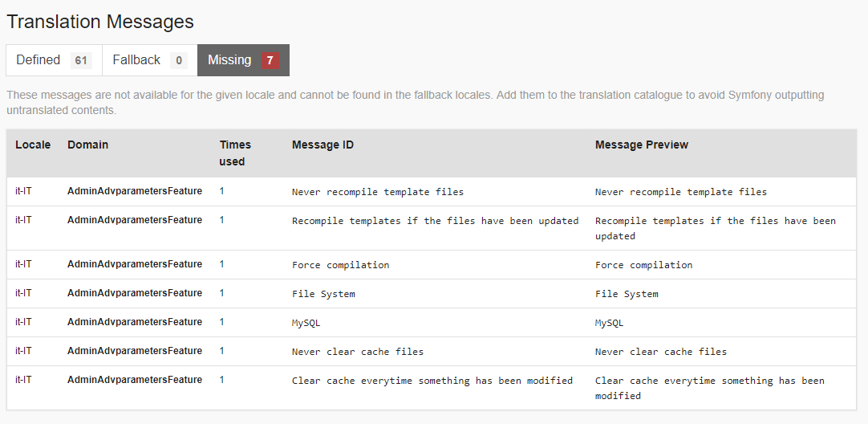
Task: Click 'Force compilation' message ID cell
Action: [x=340, y=265]
